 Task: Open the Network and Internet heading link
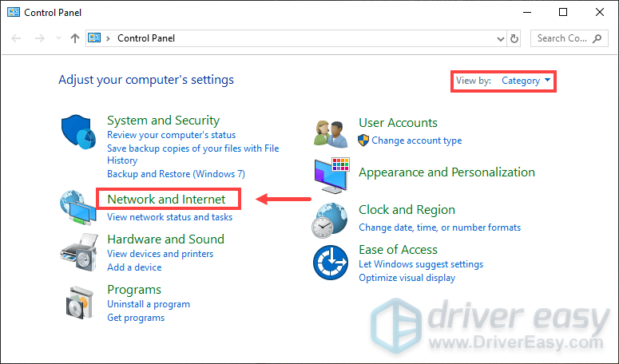coord(166,199)
